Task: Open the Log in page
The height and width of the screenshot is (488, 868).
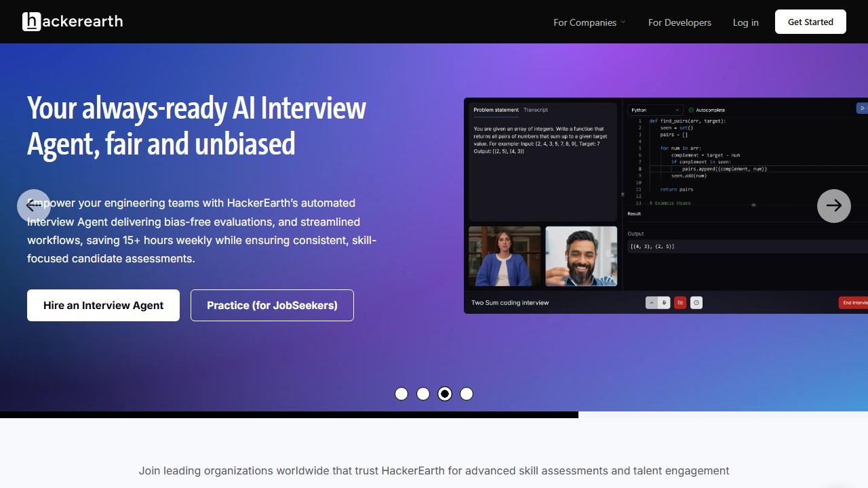Action: [746, 22]
